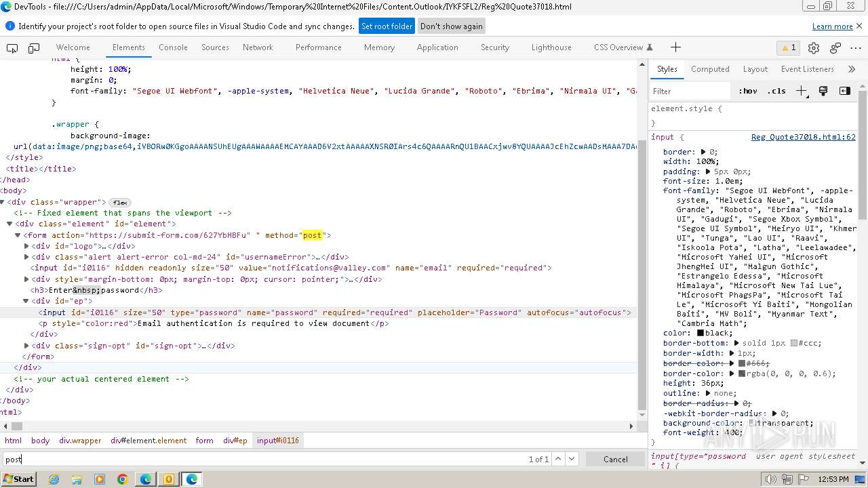Select the div.wrapper breadcrumb
This screenshot has width=868, height=488.
pos(80,441)
